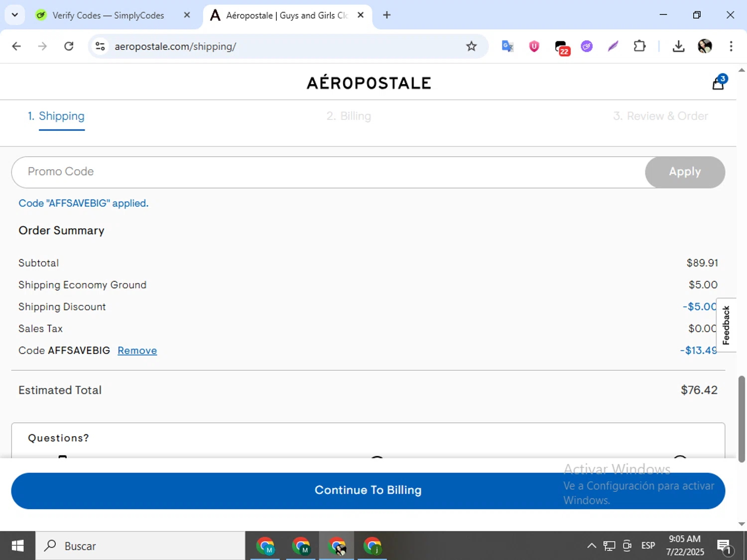Click the Estimated Total $76.42 value

pyautogui.click(x=699, y=390)
